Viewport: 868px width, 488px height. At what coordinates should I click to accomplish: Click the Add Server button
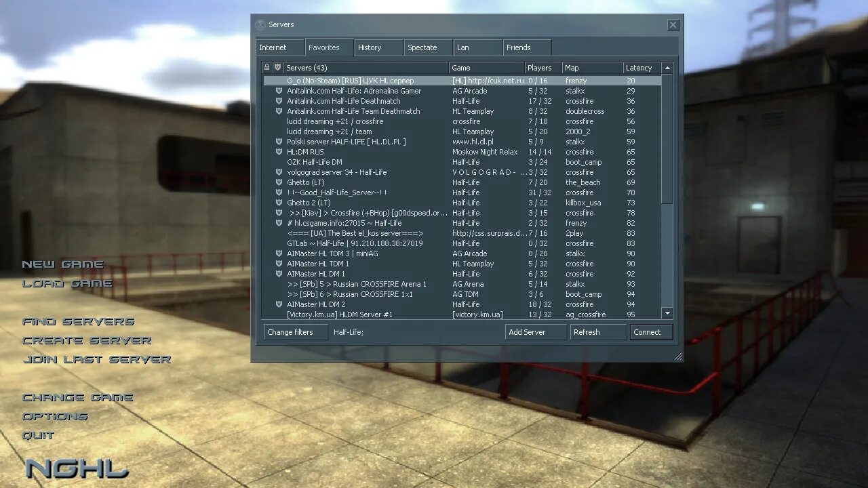click(x=536, y=332)
